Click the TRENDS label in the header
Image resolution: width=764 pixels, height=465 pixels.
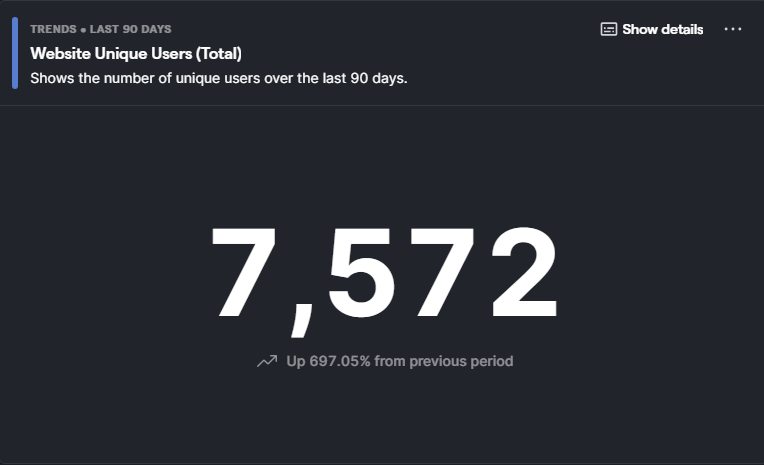pyautogui.click(x=53, y=29)
